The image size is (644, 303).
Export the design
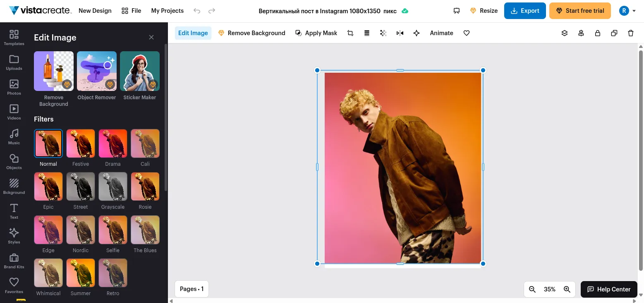[x=525, y=10]
